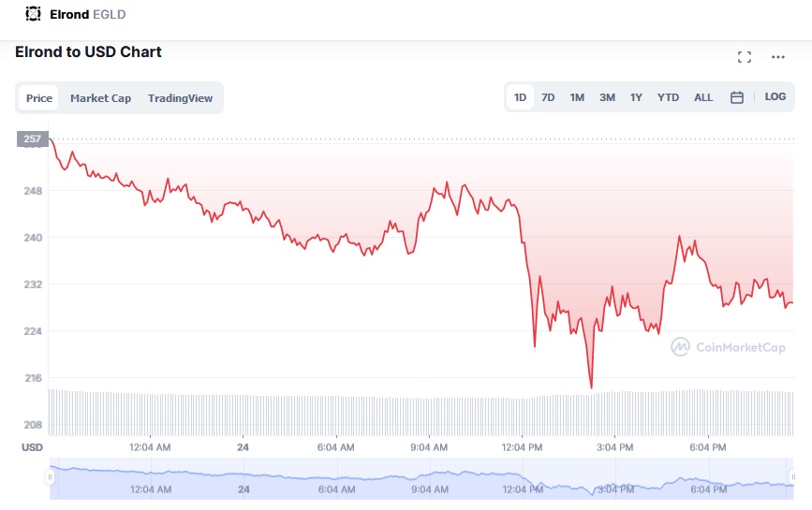Click the Elrond logo icon
This screenshot has height=510, width=812.
(34, 14)
